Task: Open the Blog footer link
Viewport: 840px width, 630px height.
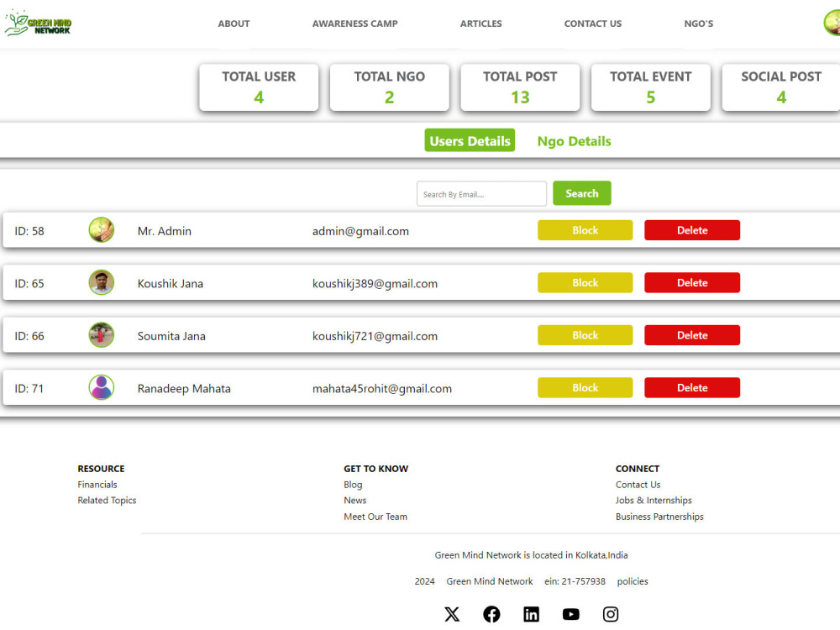Action: tap(353, 485)
